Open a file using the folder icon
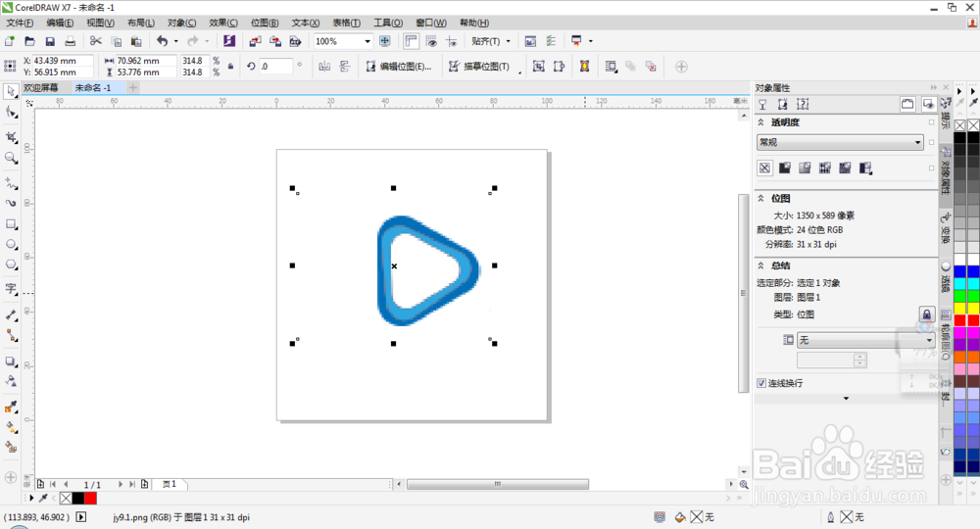The image size is (980, 529). 29,41
